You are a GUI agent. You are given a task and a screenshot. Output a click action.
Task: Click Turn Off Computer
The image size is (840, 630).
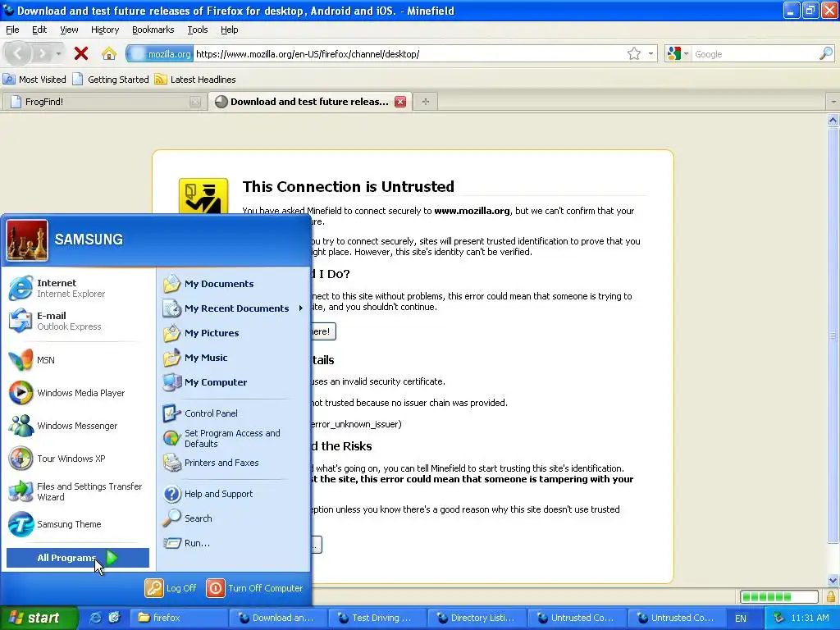[254, 587]
